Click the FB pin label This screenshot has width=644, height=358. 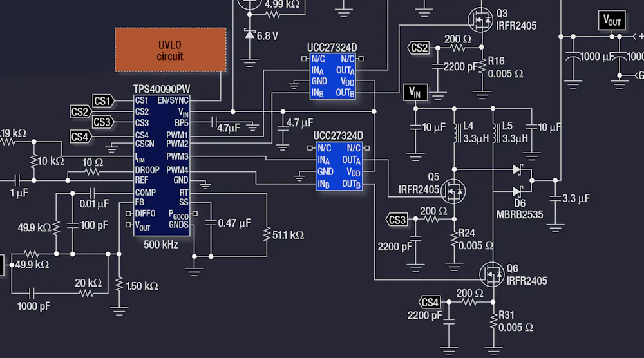[140, 202]
